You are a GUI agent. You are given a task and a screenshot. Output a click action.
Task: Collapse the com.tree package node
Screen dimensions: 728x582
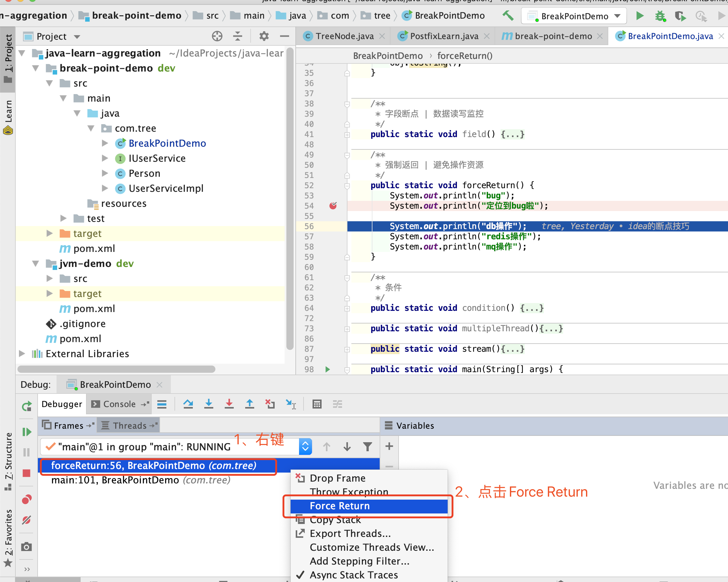[x=91, y=128]
